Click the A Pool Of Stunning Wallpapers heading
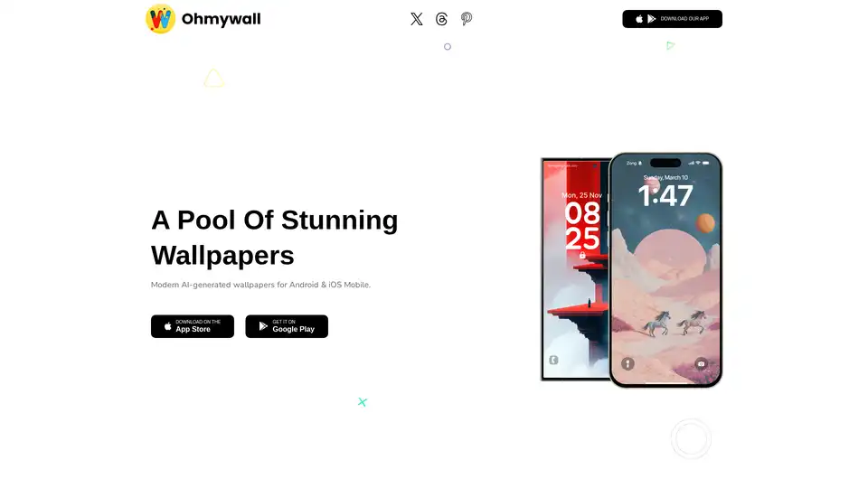868x488 pixels. [275, 238]
